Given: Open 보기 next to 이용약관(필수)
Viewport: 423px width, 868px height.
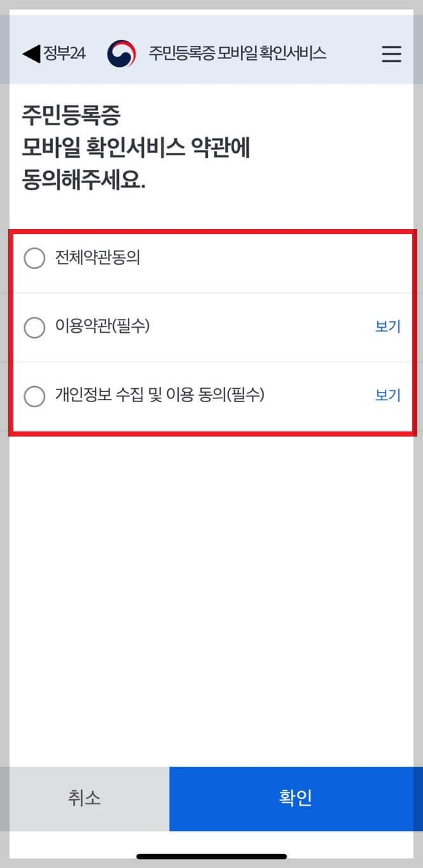Looking at the screenshot, I should pyautogui.click(x=387, y=326).
